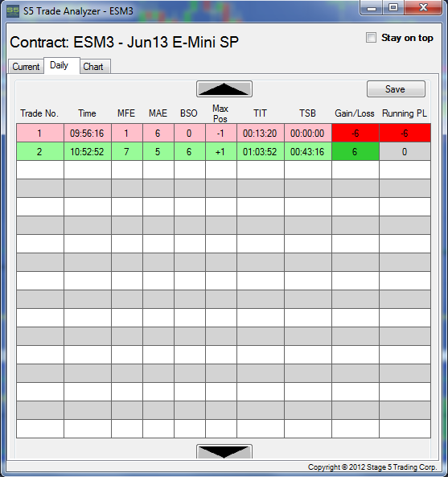Click the MFE column header
The height and width of the screenshot is (477, 448).
point(126,113)
